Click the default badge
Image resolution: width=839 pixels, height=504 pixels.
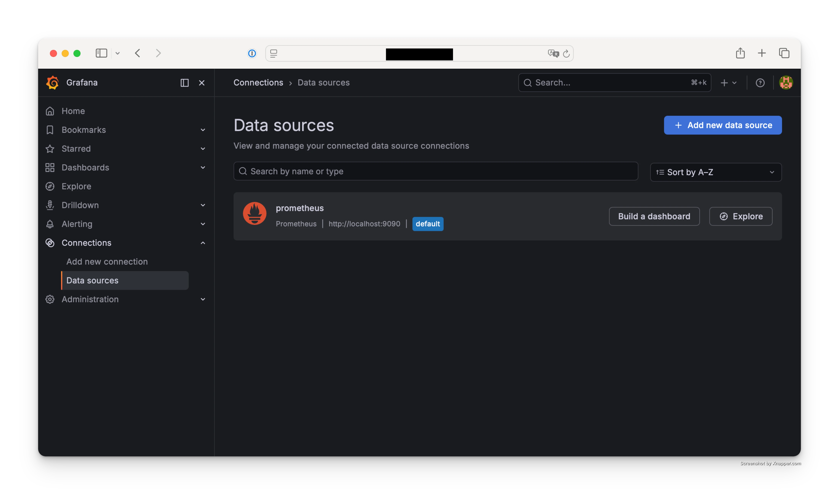(x=428, y=224)
